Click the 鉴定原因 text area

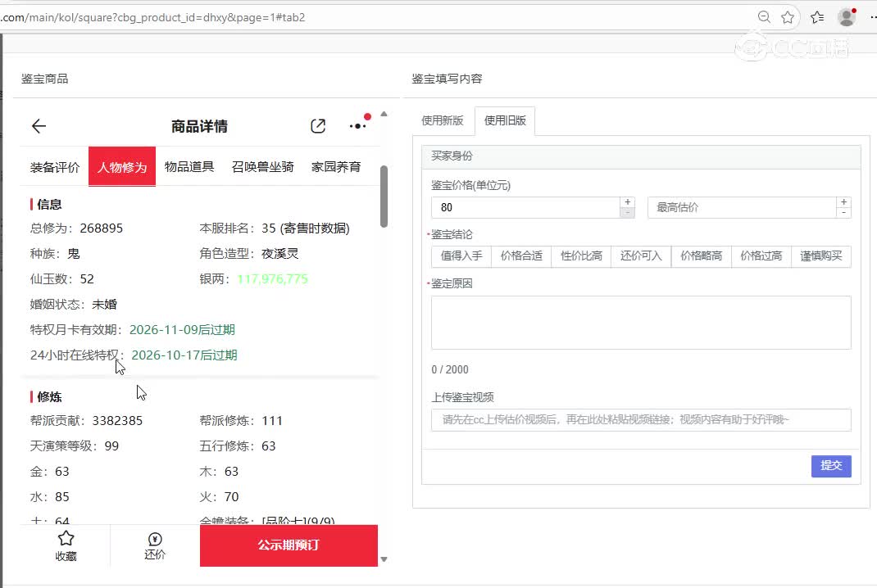641,323
